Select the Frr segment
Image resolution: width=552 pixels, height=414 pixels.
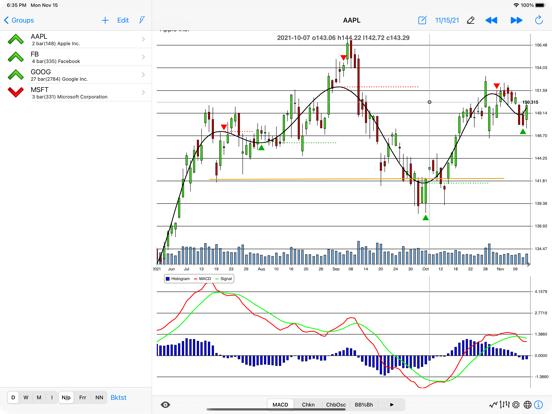83,397
